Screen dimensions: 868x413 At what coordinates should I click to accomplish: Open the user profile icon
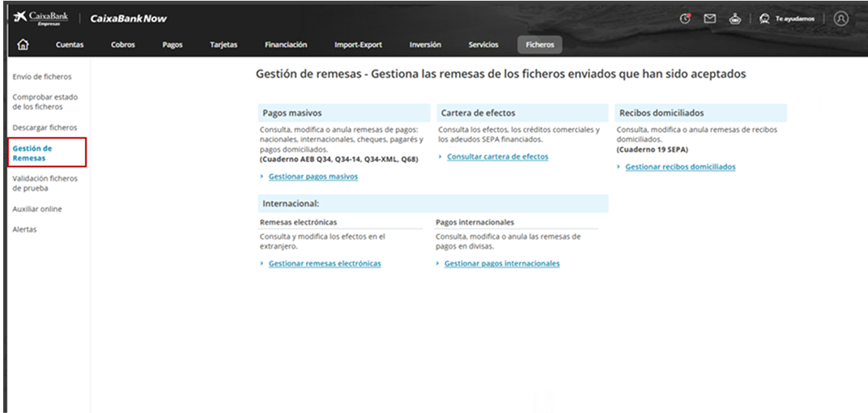tap(840, 19)
